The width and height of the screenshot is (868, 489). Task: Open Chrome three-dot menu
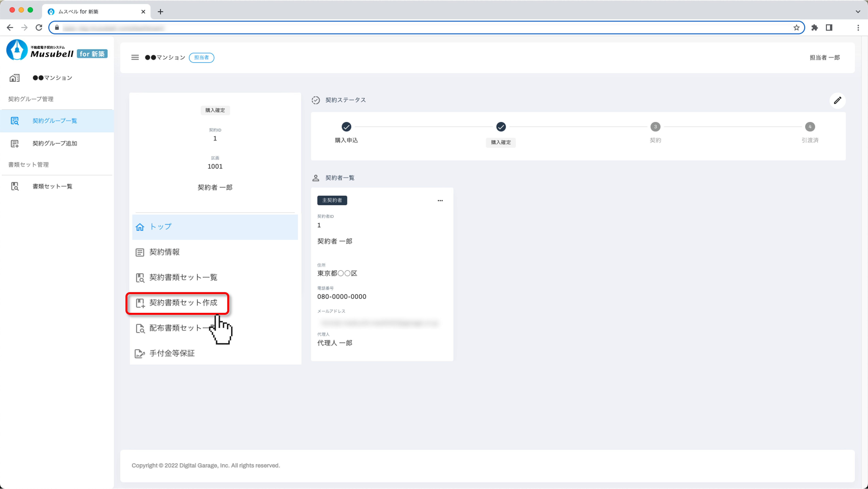coord(858,28)
